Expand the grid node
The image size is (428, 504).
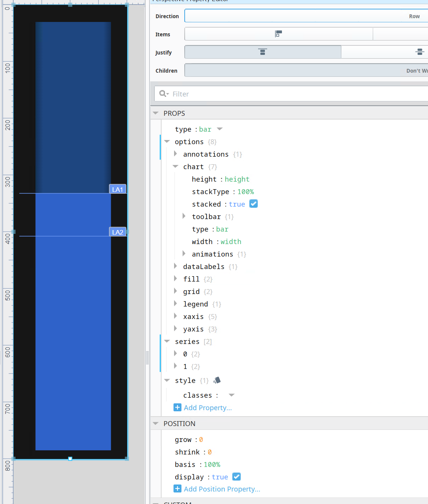175,291
